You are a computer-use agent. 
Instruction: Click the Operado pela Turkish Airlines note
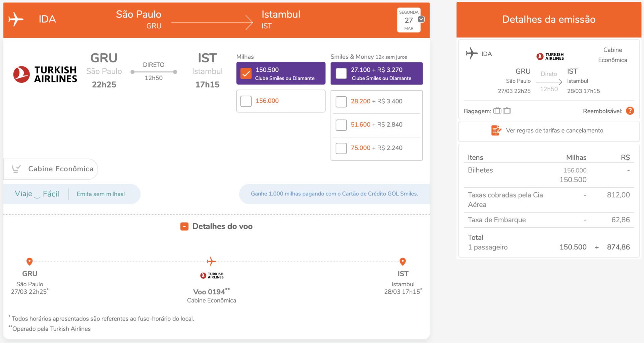(x=50, y=329)
